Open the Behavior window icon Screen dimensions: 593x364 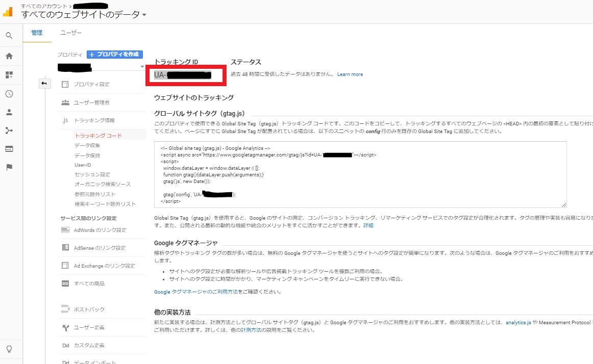(9, 149)
